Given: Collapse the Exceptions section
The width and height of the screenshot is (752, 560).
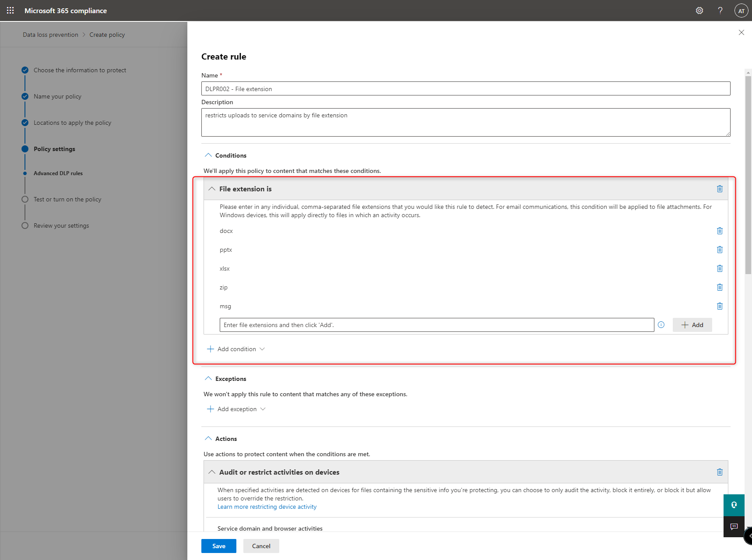Looking at the screenshot, I should 208,379.
